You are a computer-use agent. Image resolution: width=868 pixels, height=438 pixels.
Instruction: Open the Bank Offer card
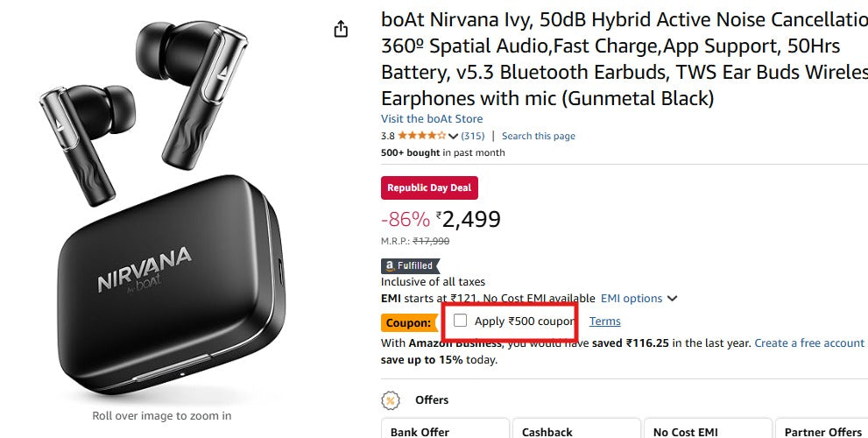tap(444, 429)
